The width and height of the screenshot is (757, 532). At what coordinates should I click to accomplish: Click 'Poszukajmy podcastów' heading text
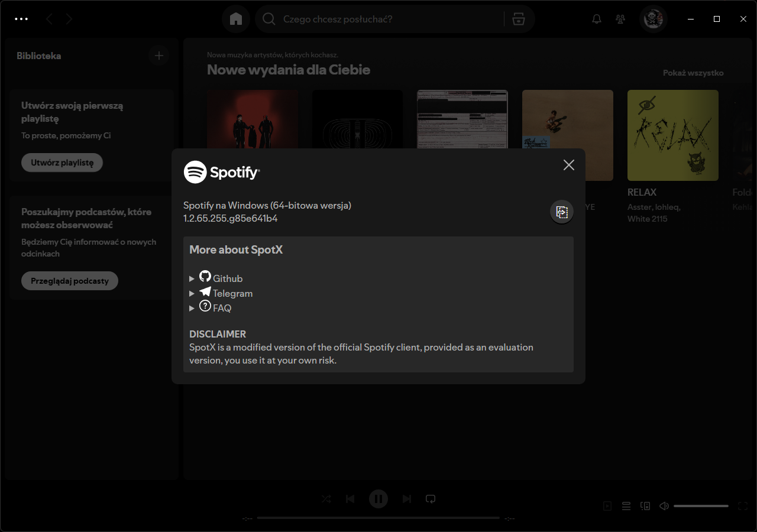coord(86,218)
